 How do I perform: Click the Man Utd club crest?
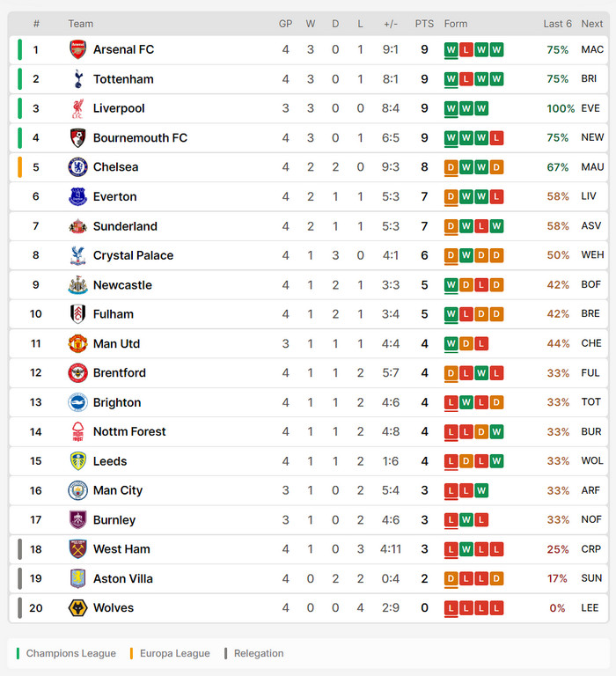[x=78, y=343]
